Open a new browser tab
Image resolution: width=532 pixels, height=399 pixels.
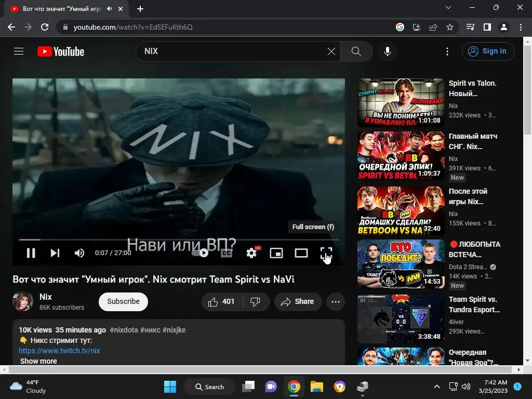click(140, 9)
